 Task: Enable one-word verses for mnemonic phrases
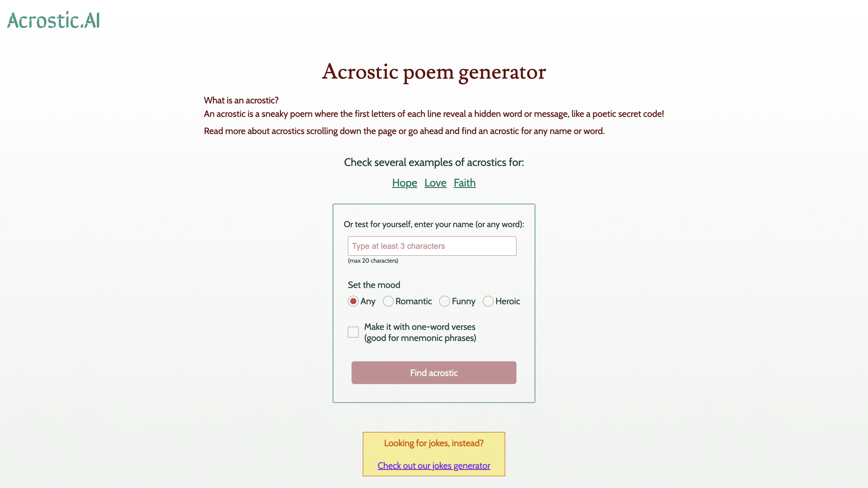[353, 332]
